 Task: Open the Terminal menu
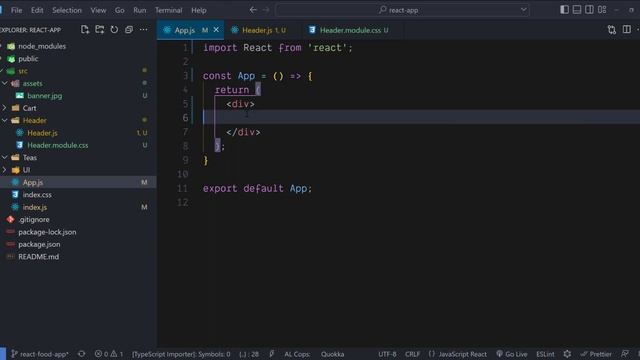tap(169, 10)
